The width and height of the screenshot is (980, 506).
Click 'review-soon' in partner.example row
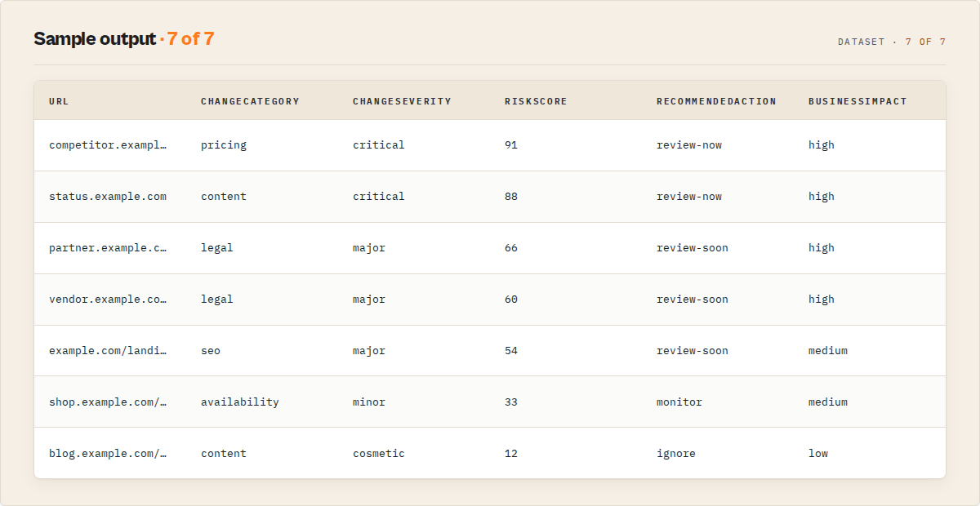pos(693,248)
